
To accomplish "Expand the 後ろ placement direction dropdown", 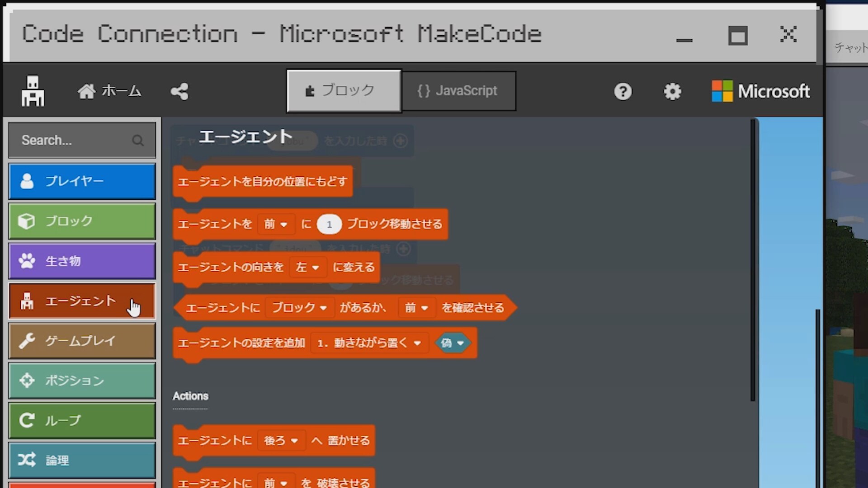I will pyautogui.click(x=281, y=441).
